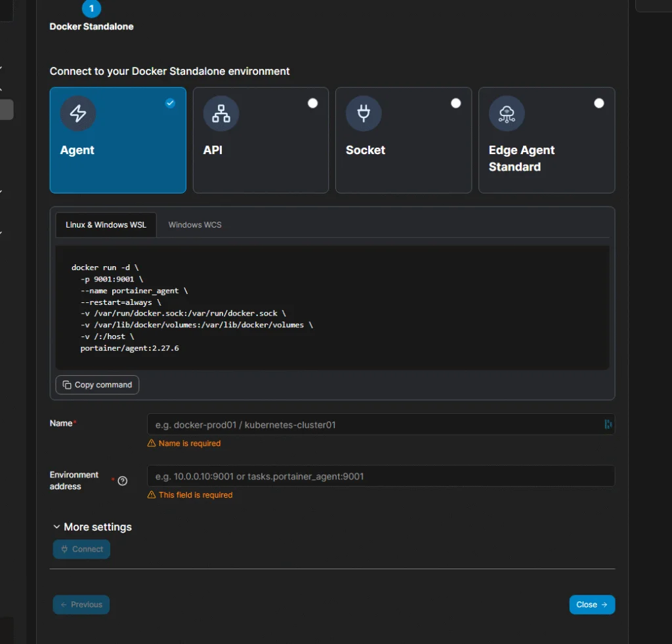Click the Connect button
The image size is (672, 644).
pos(81,550)
